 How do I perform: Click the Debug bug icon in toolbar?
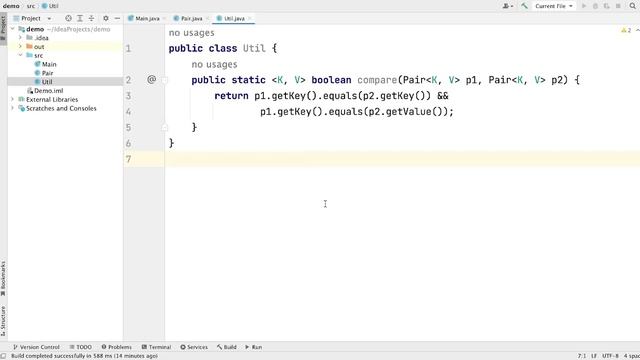coord(595,6)
